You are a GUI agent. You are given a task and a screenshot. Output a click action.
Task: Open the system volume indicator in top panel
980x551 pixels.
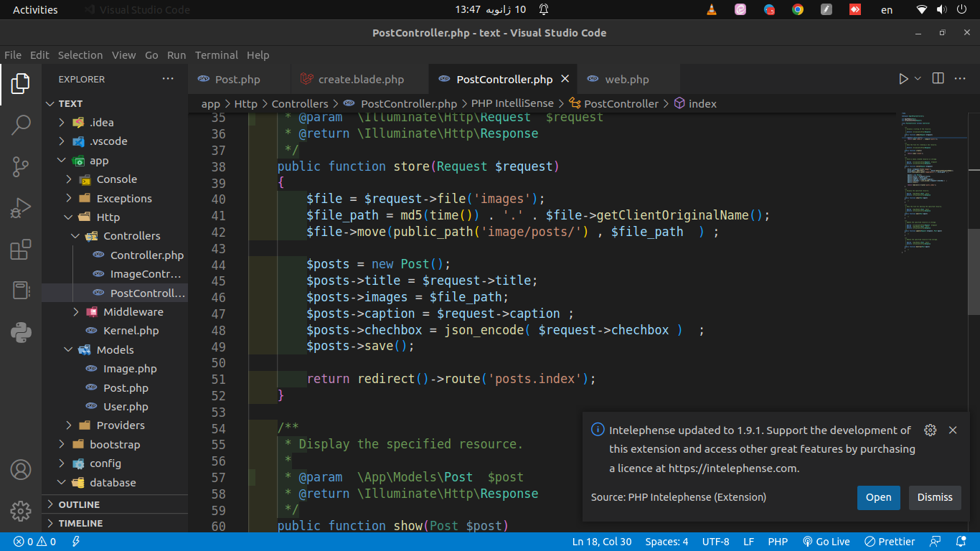pyautogui.click(x=941, y=10)
